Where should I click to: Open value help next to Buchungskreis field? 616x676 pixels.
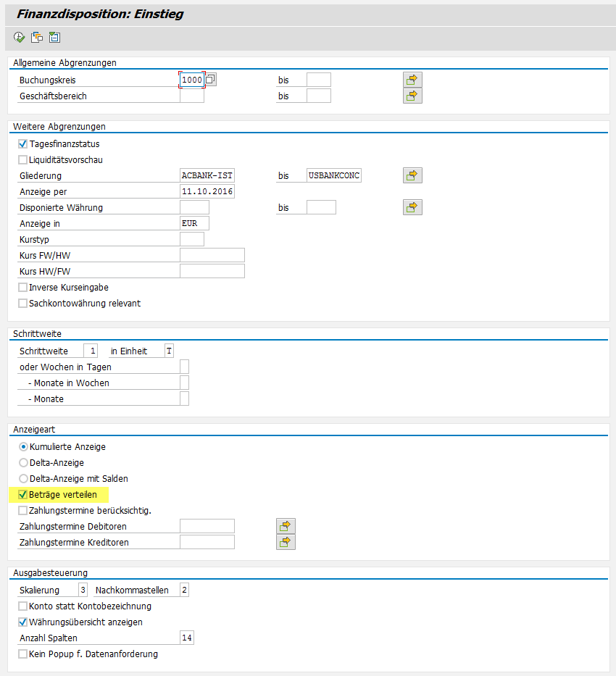211,80
